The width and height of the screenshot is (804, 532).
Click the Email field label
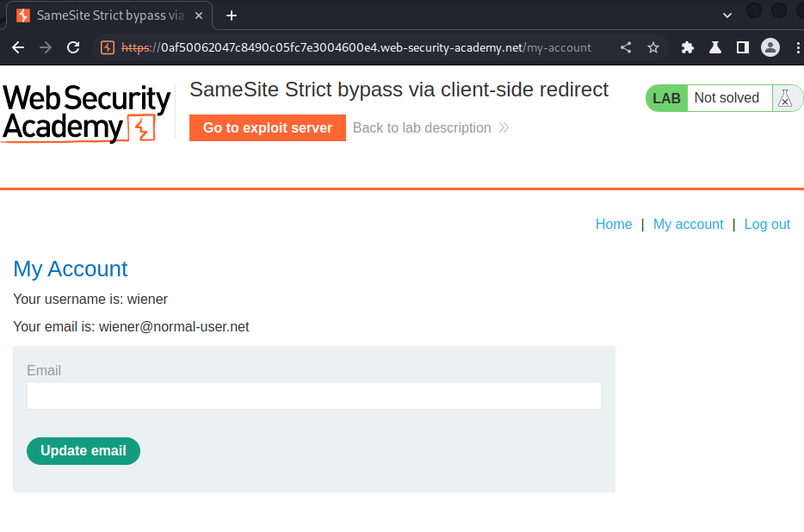tap(44, 370)
